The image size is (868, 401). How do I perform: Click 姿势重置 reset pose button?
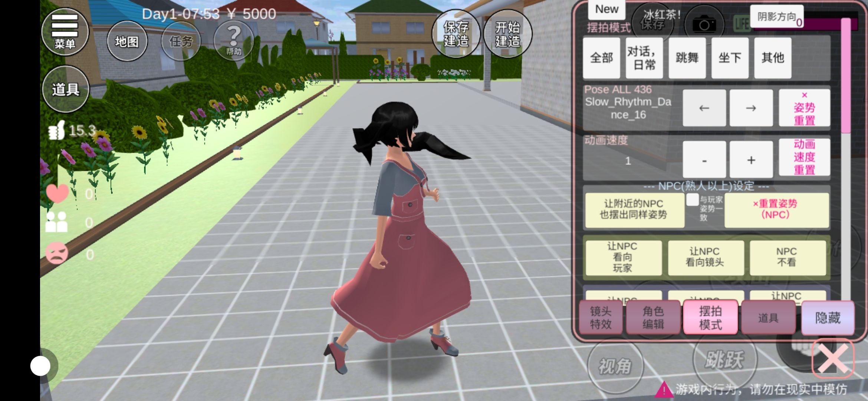coord(804,108)
